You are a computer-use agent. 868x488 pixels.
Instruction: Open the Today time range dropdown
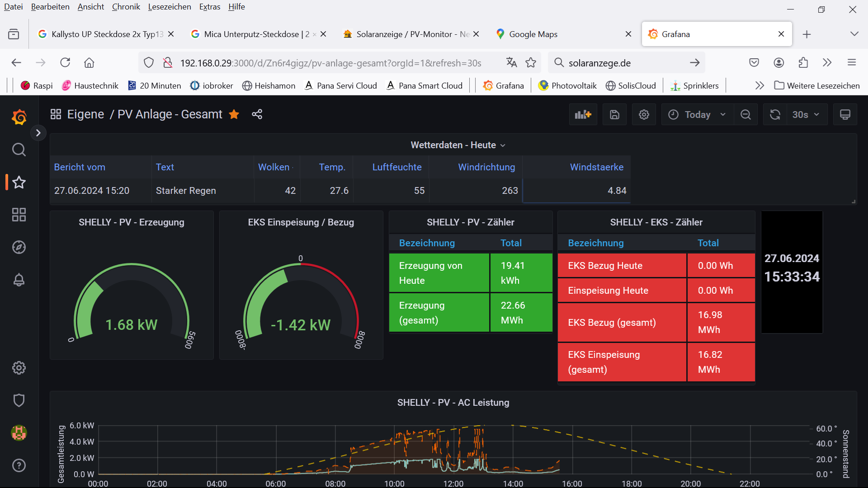click(x=697, y=115)
